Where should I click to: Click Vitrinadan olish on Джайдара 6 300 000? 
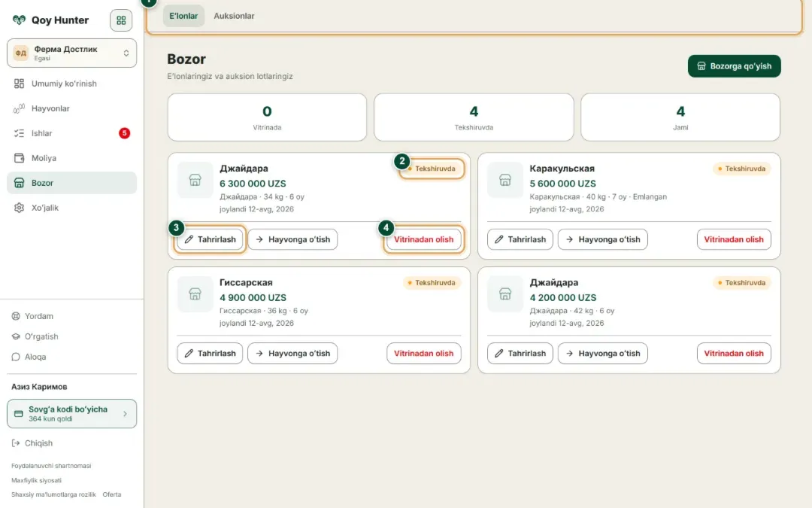point(423,239)
